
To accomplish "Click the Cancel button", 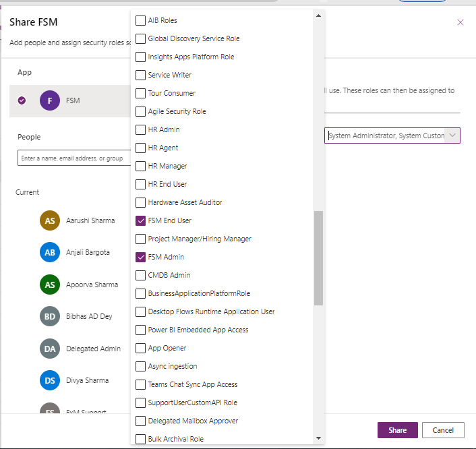I will coord(443,430).
